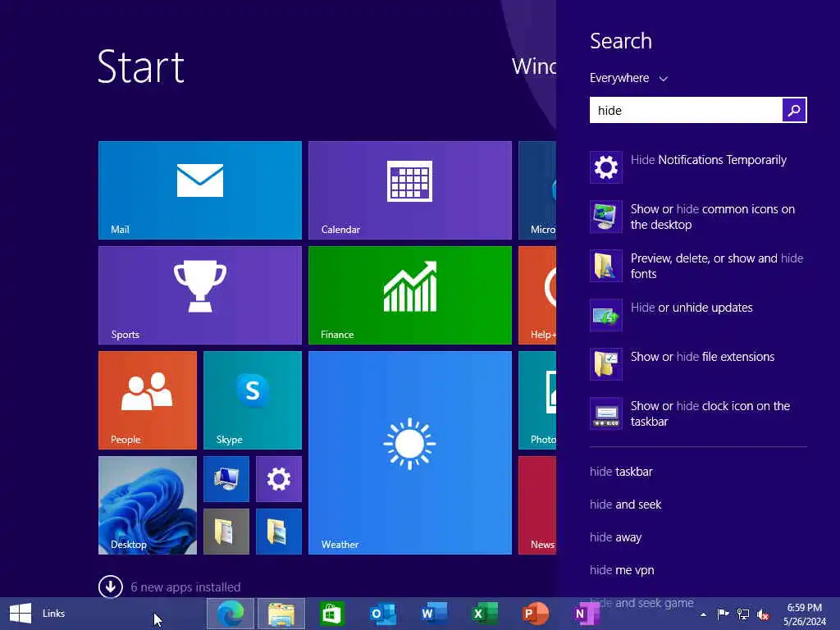Show all apps with the down arrow button
This screenshot has width=840, height=630.
[111, 587]
